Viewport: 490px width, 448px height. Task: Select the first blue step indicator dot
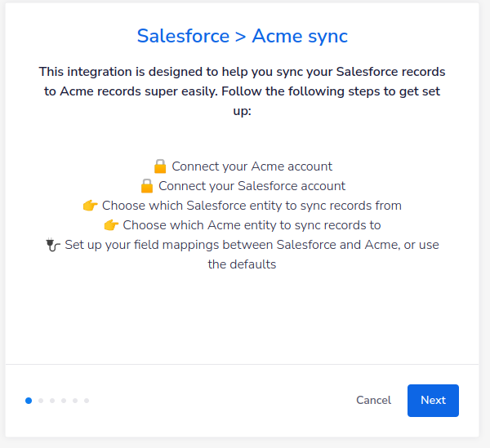pyautogui.click(x=29, y=401)
